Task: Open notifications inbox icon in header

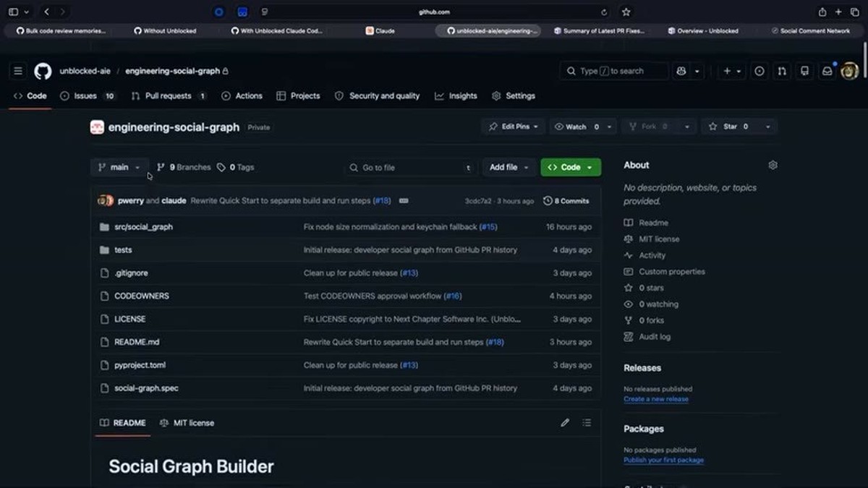Action: click(x=827, y=71)
